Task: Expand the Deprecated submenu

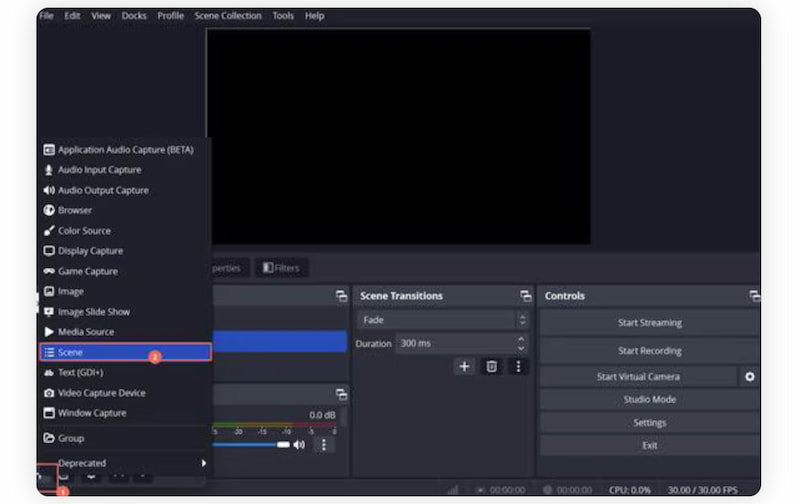Action: tap(125, 463)
